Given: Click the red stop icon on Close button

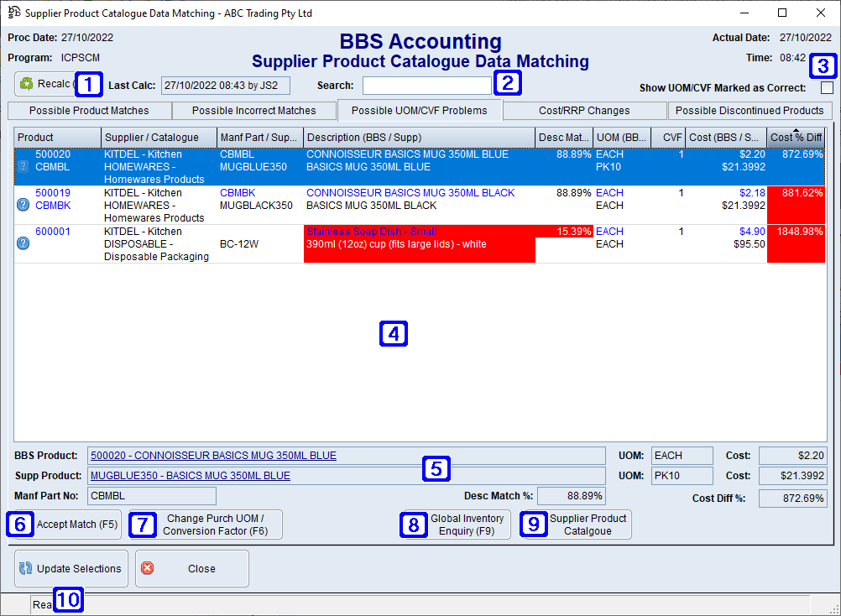Looking at the screenshot, I should pos(149,568).
